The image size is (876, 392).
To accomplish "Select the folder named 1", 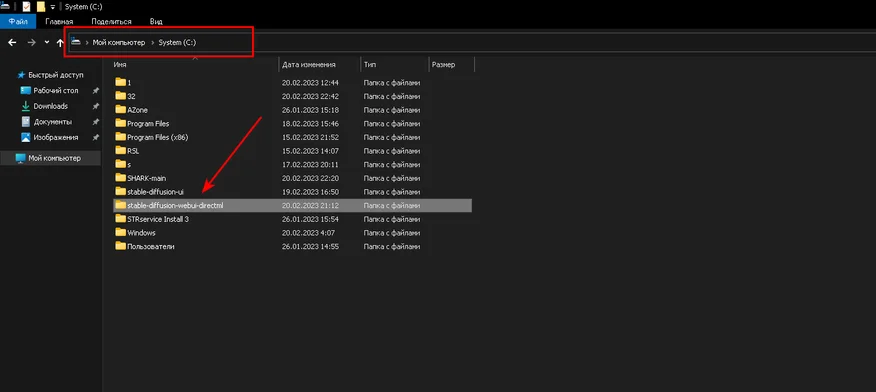I will pos(128,83).
